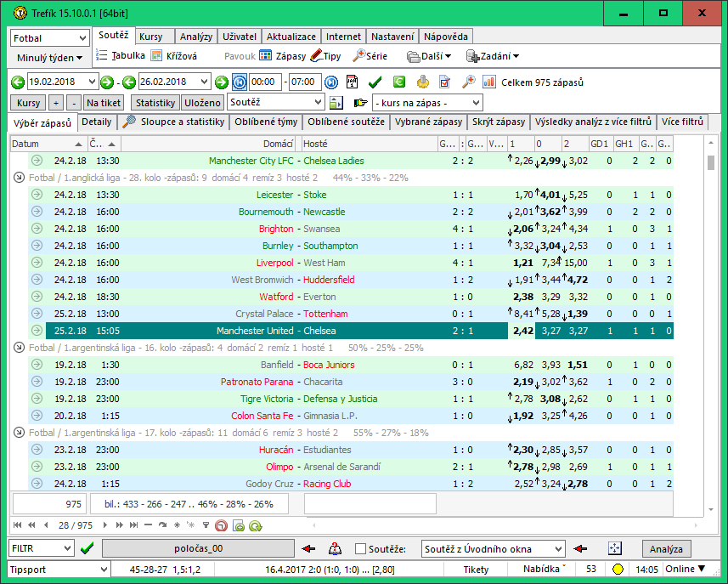
Task: Toggle round marker on Watford - Everton row
Action: pos(37,296)
